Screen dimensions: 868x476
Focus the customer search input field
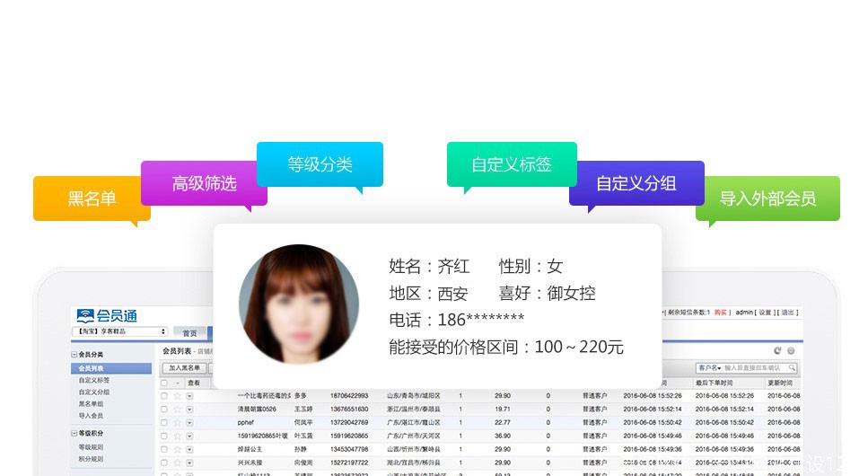coord(755,368)
